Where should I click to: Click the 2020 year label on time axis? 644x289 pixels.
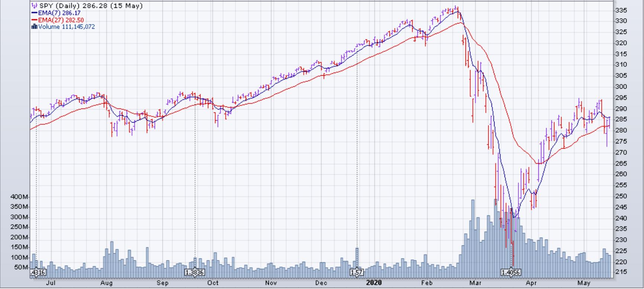(374, 283)
